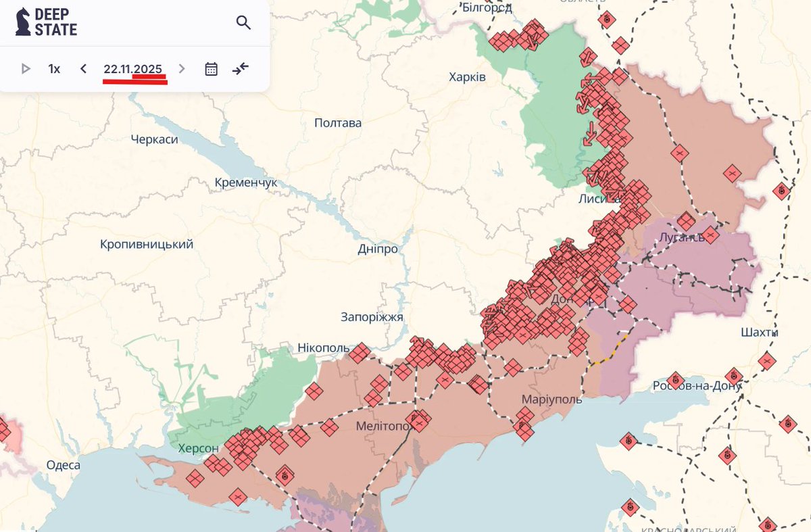Click the DeepState logo
811x532 pixels.
(46, 22)
